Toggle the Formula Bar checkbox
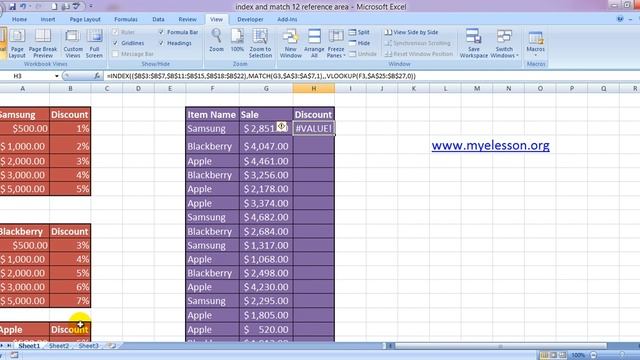640x360 pixels. [x=161, y=32]
